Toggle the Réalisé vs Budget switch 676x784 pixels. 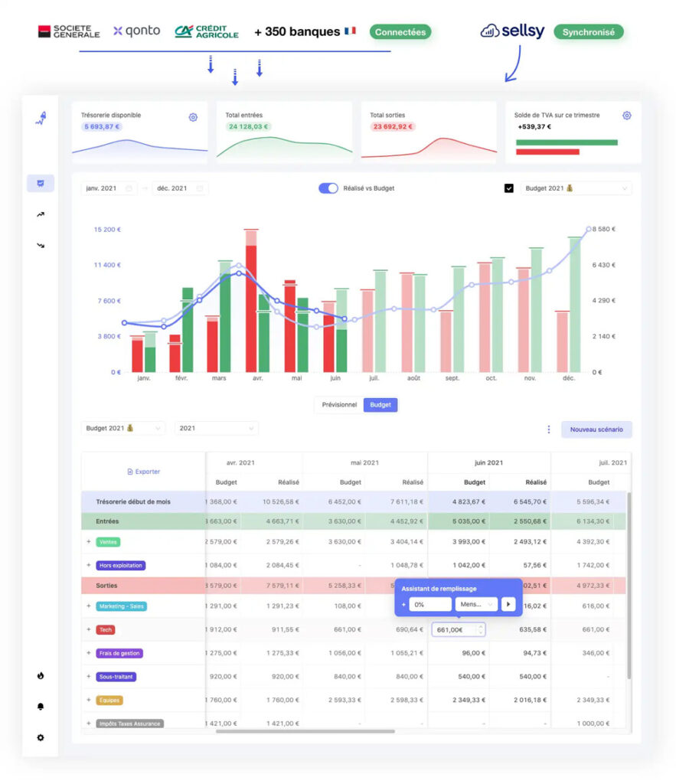pyautogui.click(x=330, y=188)
